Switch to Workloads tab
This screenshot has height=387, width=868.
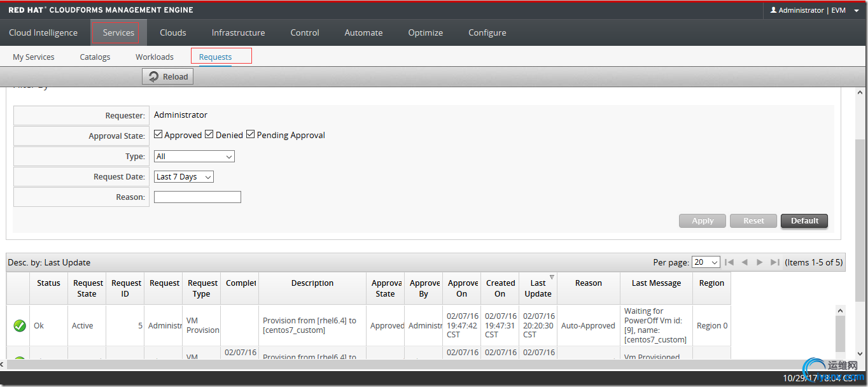(155, 57)
